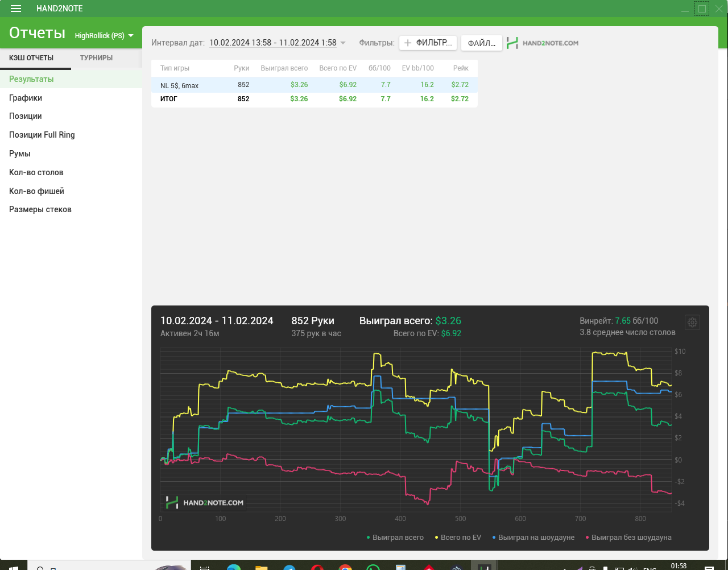Click 3.8 среднее число столов text
This screenshot has width=728, height=570.
click(x=627, y=332)
